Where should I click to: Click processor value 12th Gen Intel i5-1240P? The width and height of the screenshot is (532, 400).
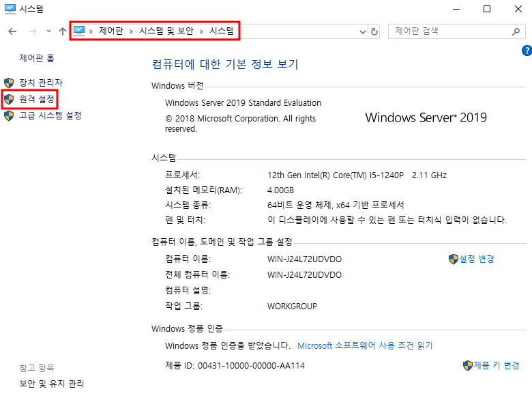(x=357, y=175)
